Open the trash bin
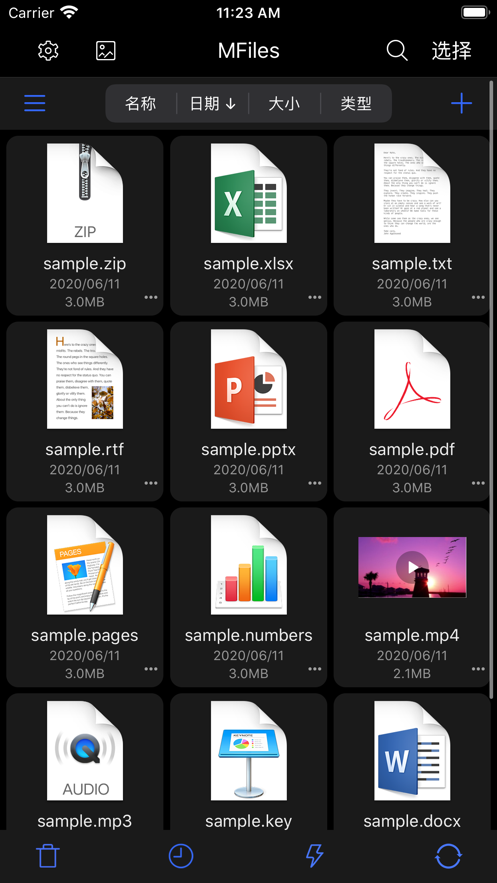Image resolution: width=497 pixels, height=883 pixels. pos(48,857)
